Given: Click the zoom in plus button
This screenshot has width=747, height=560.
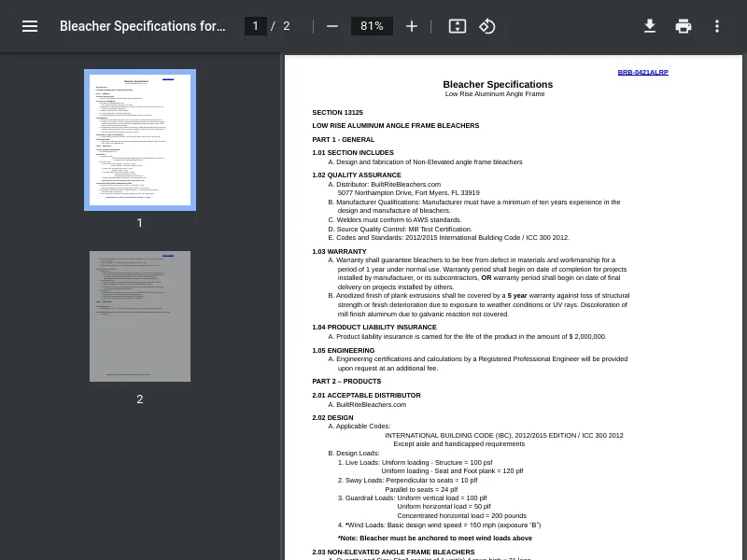Looking at the screenshot, I should point(412,26).
